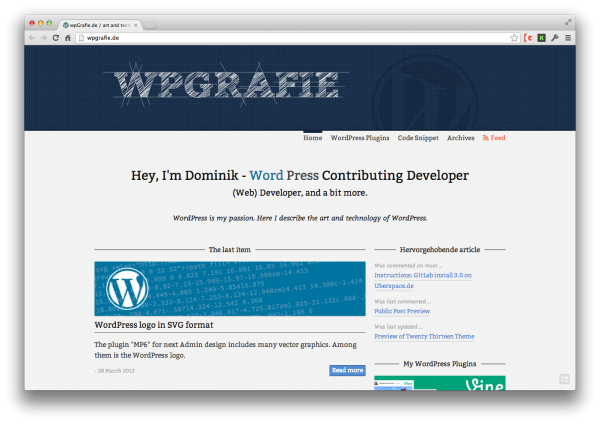Toggle fullscreen arrows in window corner

[568, 23]
